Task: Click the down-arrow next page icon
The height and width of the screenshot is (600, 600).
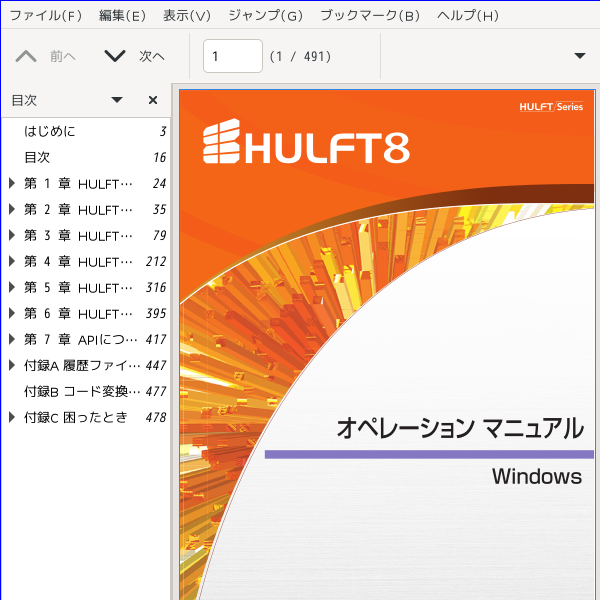Action: click(115, 56)
